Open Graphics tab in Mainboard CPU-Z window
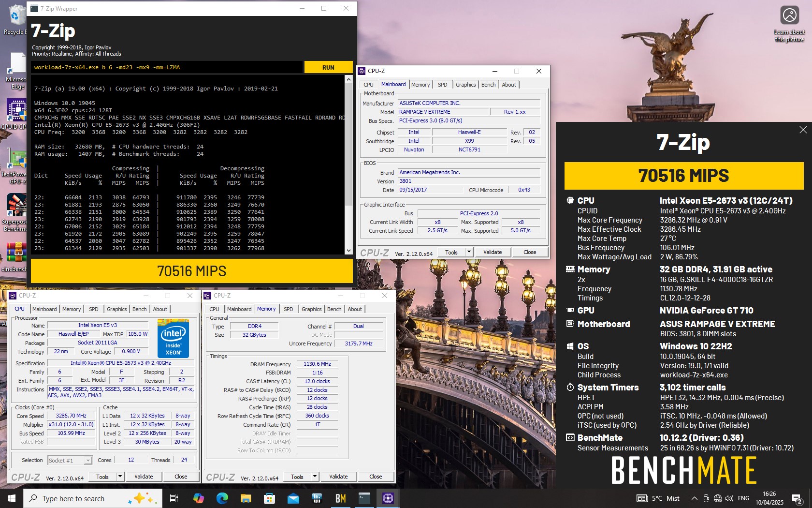Viewport: 812px width, 508px height. point(466,85)
